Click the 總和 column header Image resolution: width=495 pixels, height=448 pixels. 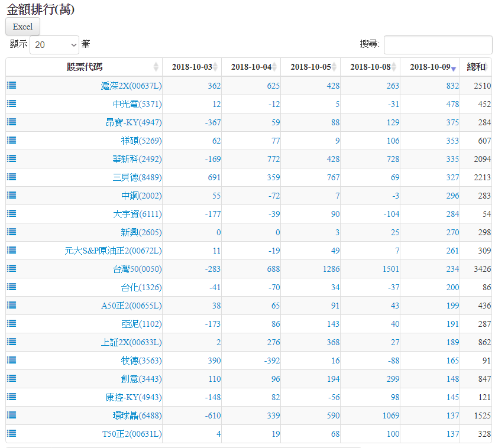point(476,67)
